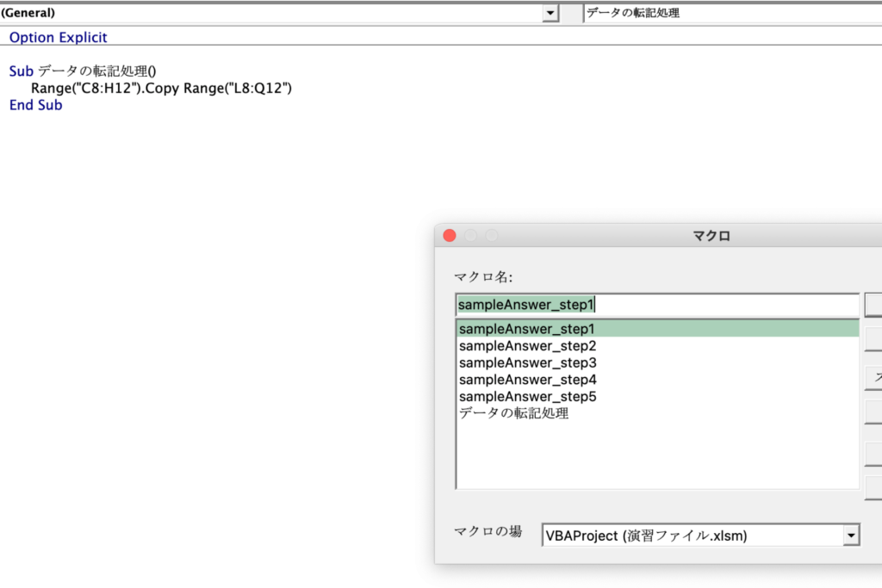Select データの転記処理 macro in the list

[x=513, y=413]
